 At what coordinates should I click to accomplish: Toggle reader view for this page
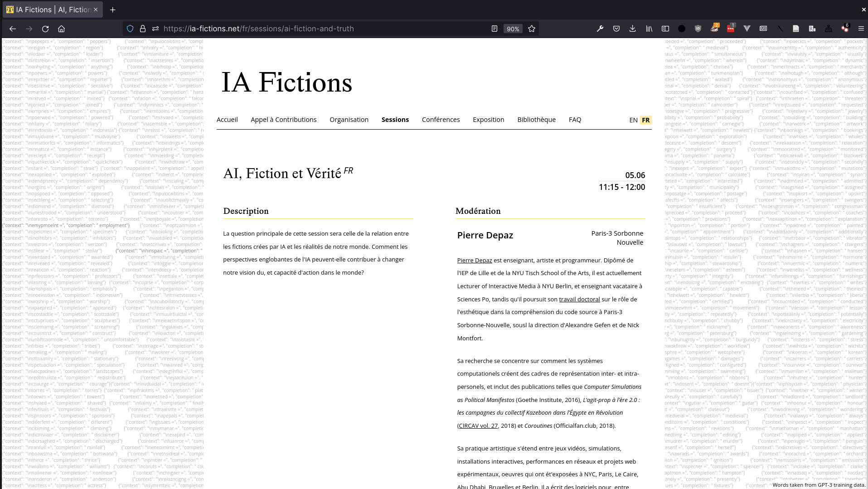tap(495, 29)
